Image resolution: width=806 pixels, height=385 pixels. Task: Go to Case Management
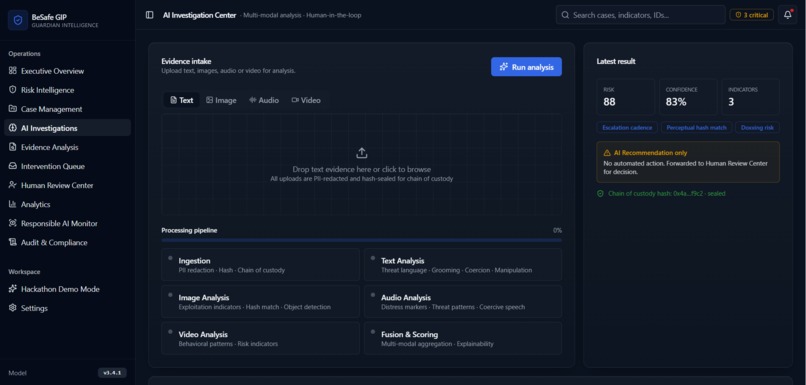(x=67, y=109)
